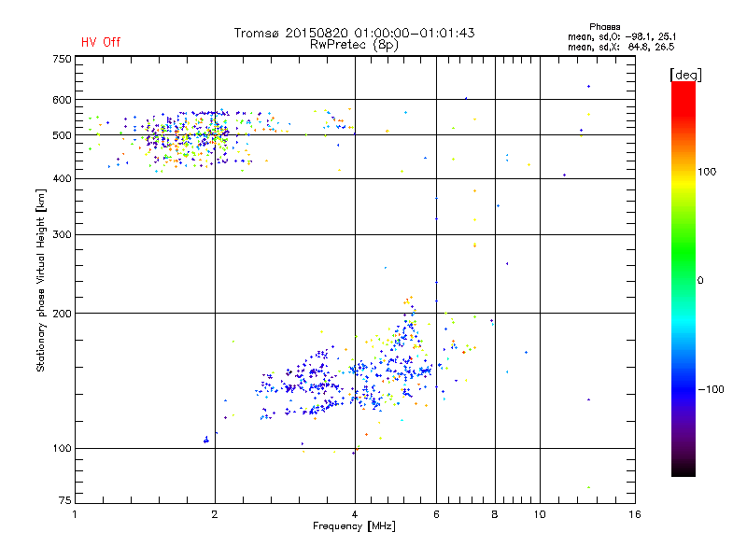
Task: Click the x-axis label '8'
Action: (x=495, y=514)
